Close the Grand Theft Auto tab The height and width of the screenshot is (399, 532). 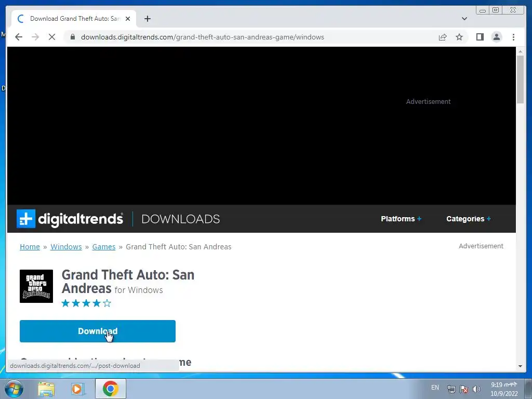128,19
